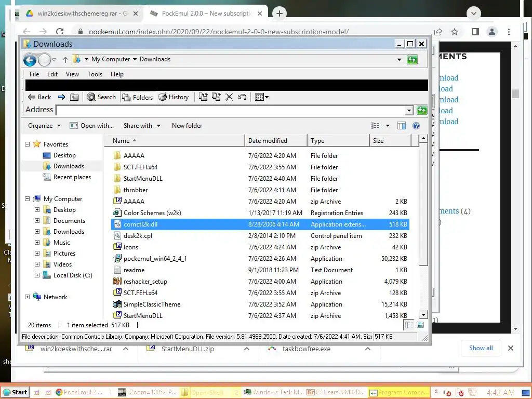Click the blue back arrow navigation button
This screenshot has height=399, width=532.
(x=30, y=60)
